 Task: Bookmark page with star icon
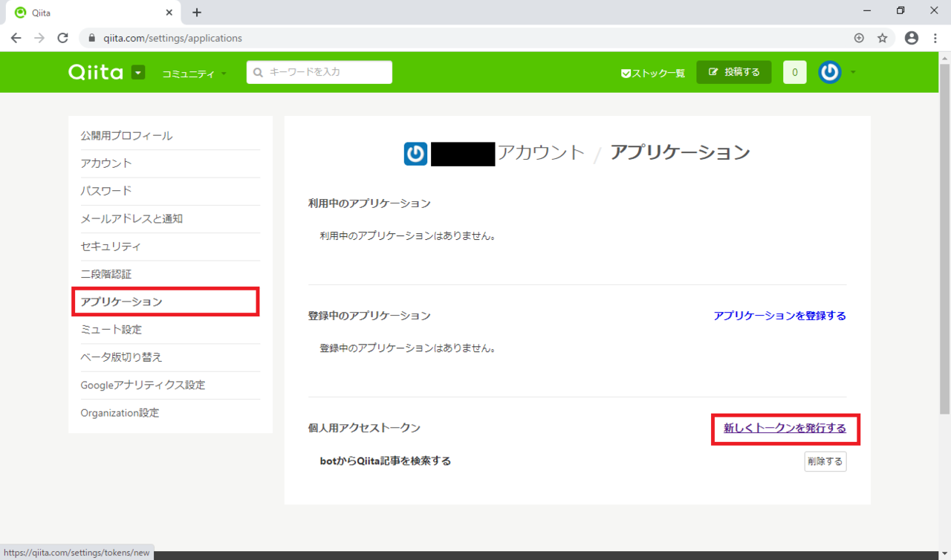tap(883, 38)
